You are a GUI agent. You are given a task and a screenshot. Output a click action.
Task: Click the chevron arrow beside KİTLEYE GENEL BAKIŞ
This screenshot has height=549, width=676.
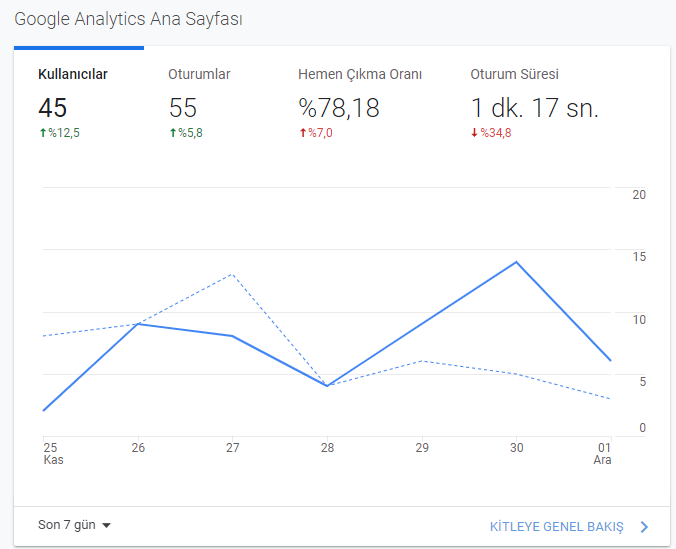(x=645, y=527)
